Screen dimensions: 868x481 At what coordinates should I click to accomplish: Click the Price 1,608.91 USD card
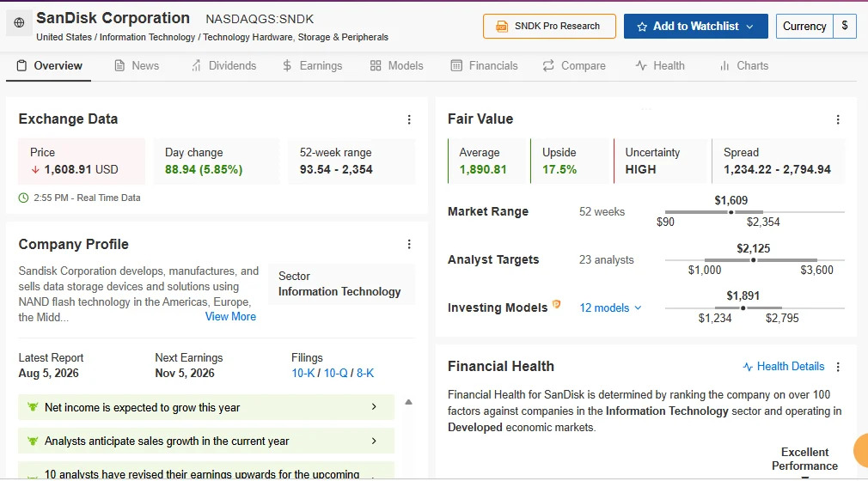[x=82, y=161]
